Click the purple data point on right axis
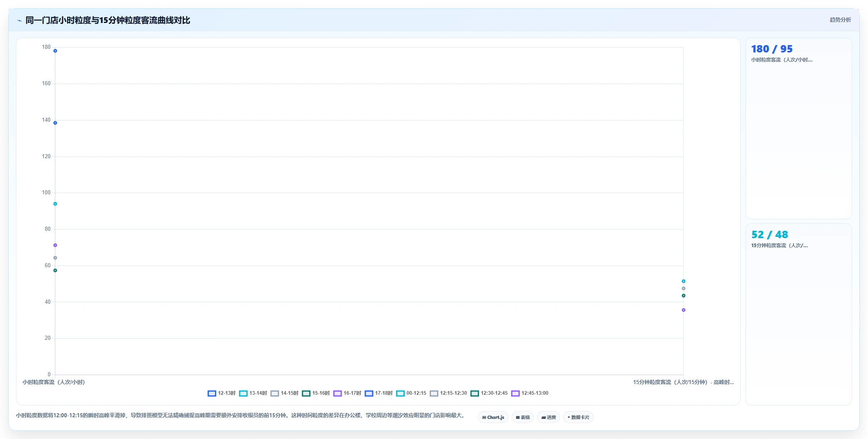 pos(683,310)
